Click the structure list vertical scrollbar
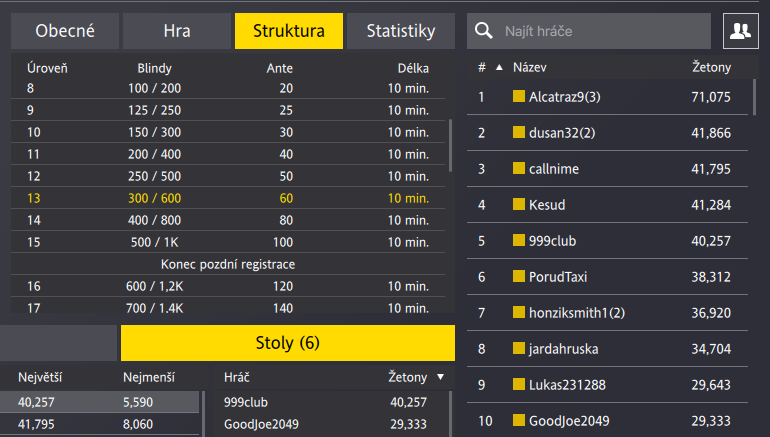 click(x=450, y=145)
